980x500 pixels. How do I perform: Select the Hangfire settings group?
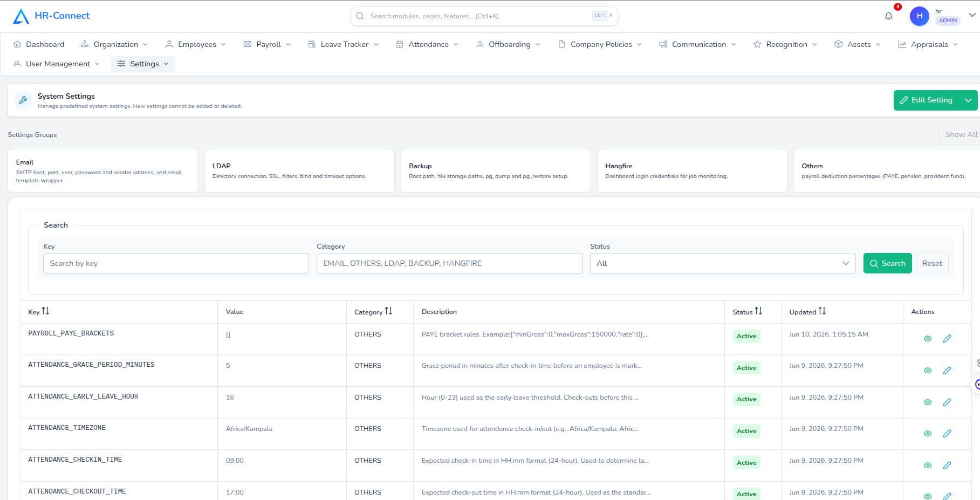[x=692, y=171]
